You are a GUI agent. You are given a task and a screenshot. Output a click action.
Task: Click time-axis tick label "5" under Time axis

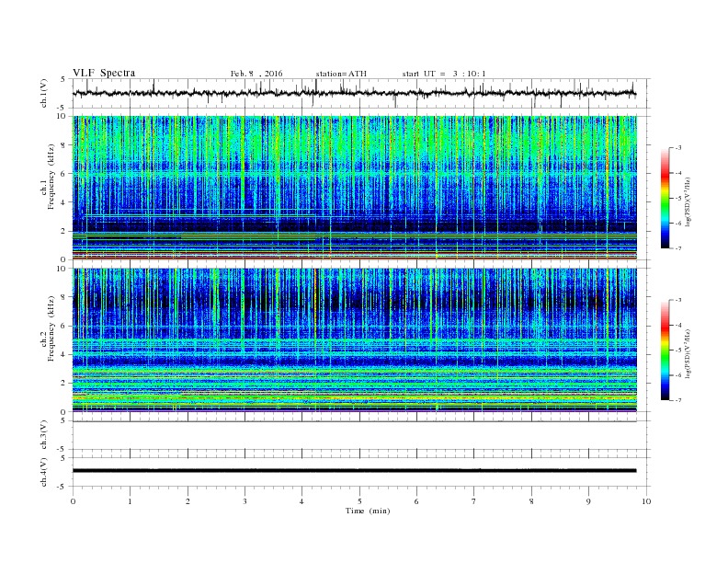[359, 501]
